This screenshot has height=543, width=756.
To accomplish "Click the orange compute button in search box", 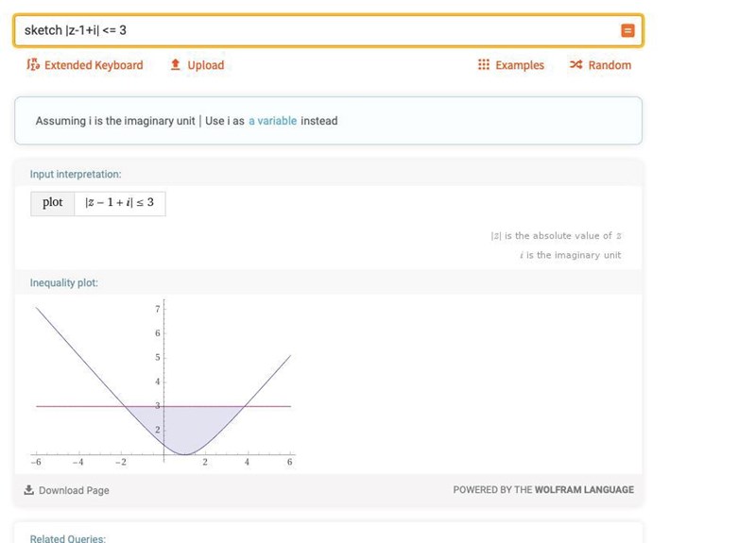I will 627,30.
